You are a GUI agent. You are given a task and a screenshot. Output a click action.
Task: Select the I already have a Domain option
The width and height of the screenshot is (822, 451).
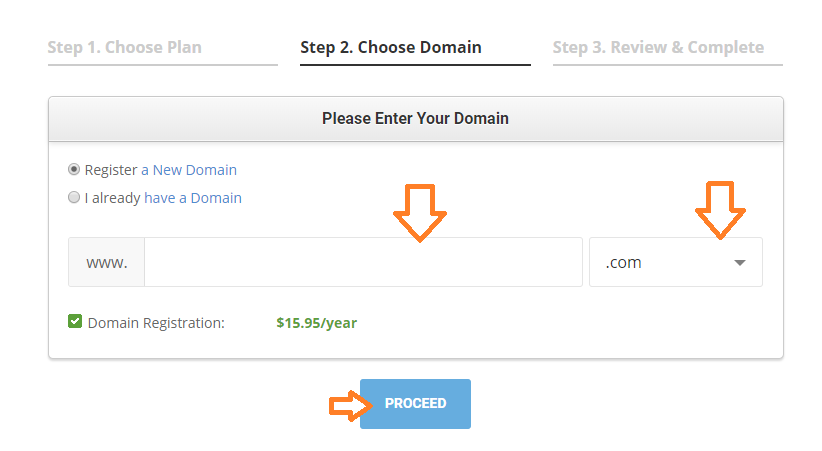74,197
